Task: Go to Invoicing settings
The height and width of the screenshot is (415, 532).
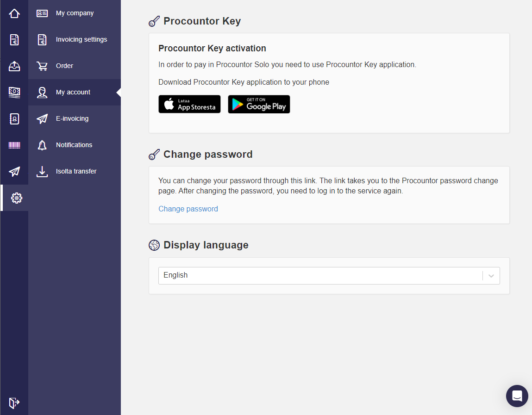Action: [75, 40]
